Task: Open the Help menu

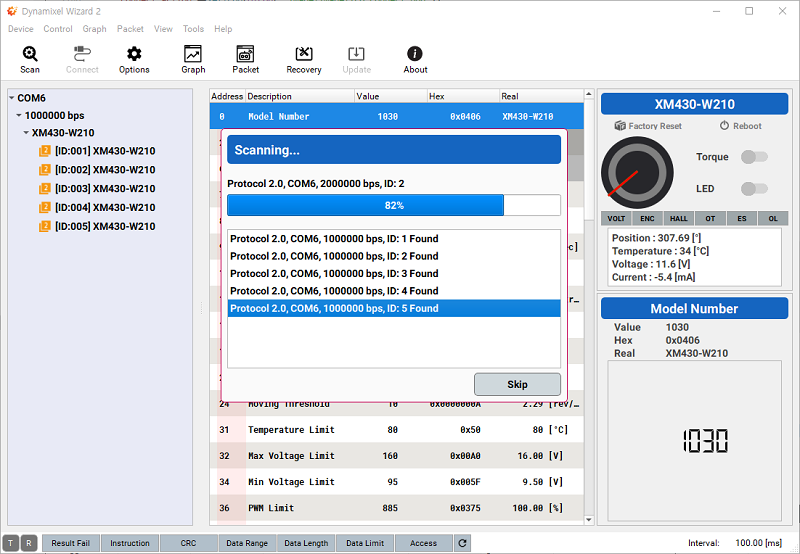Action: pos(223,29)
